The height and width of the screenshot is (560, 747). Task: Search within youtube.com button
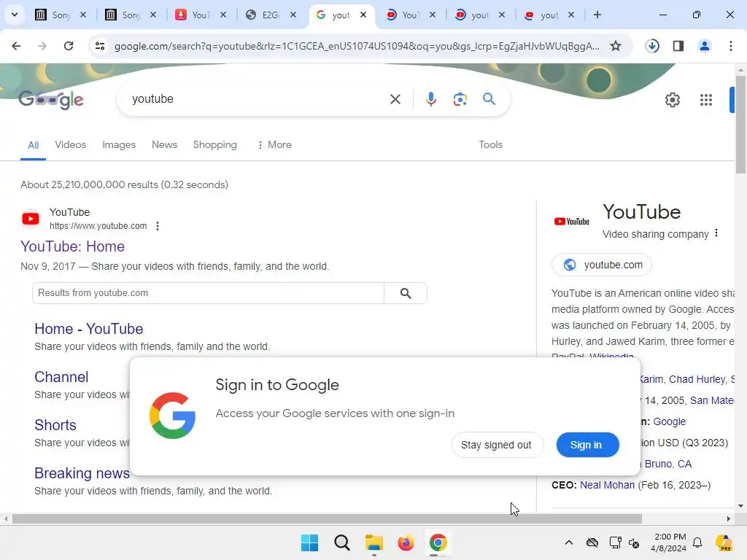[x=406, y=293]
